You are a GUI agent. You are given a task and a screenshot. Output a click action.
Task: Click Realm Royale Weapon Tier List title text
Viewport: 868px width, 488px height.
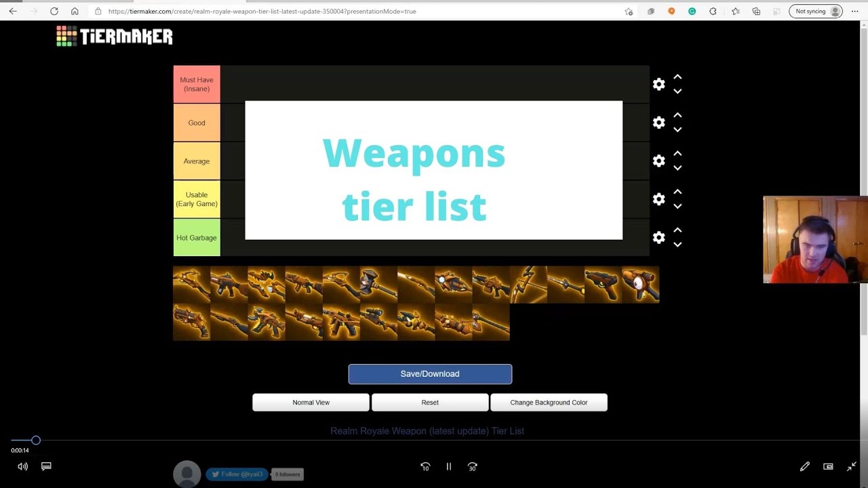tap(427, 431)
